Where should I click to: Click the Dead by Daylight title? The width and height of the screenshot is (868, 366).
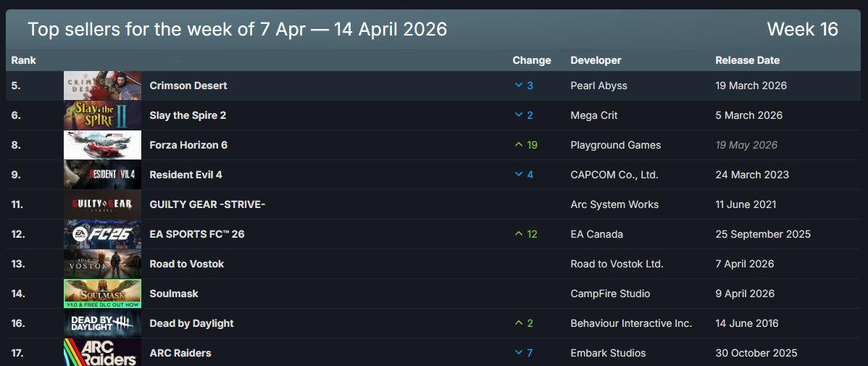tap(191, 323)
